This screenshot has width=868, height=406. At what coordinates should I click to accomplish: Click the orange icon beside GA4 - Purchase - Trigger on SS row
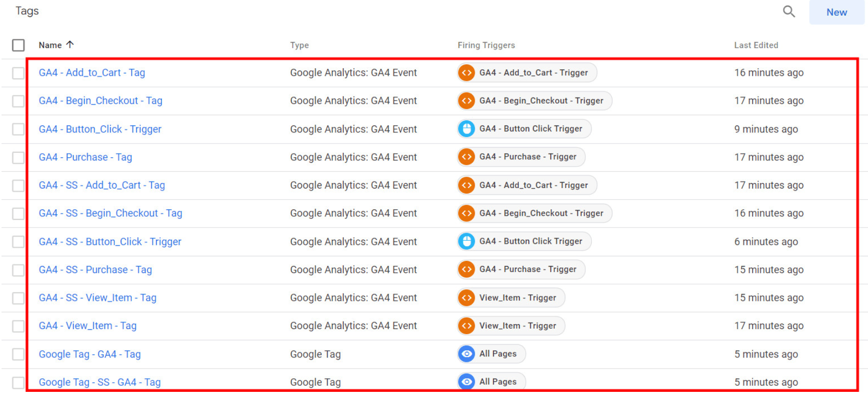click(x=466, y=269)
